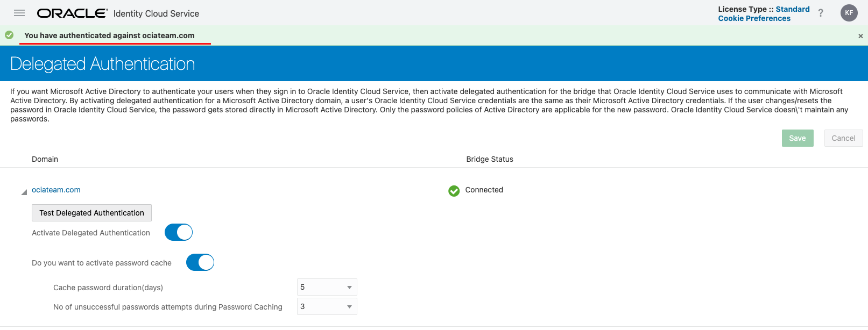The image size is (868, 330).
Task: Click the green success checkmark icon in the notification
Action: click(9, 35)
